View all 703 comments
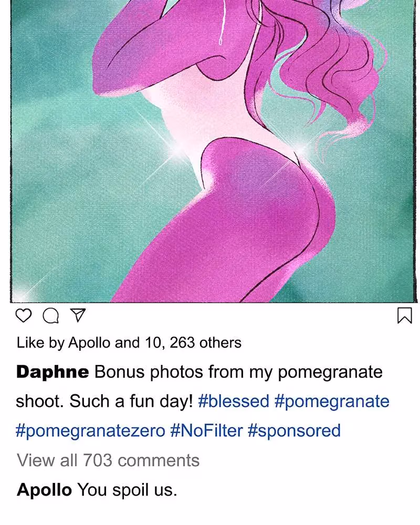This screenshot has width=420, height=525. 108,460
